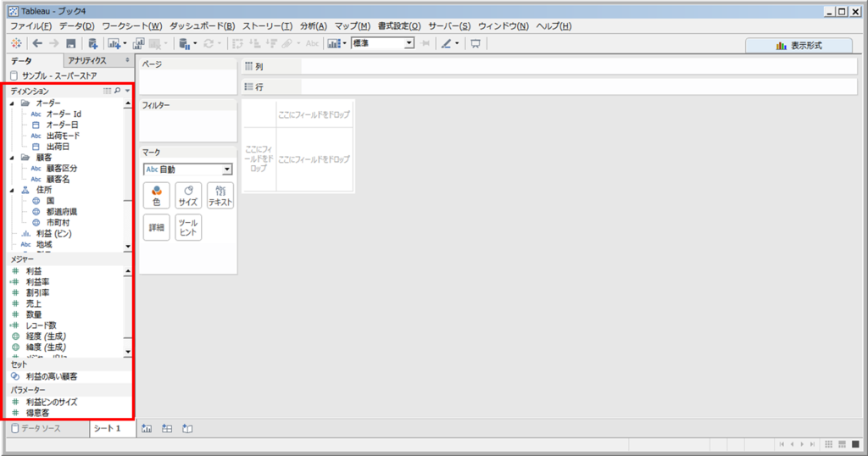Collapse the オーダー folder
The height and width of the screenshot is (456, 868).
coord(12,103)
